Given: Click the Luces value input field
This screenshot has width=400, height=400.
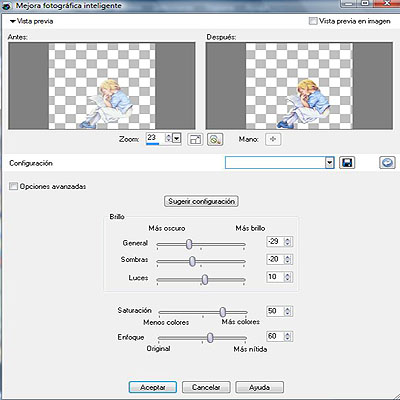Looking at the screenshot, I should pos(275,277).
